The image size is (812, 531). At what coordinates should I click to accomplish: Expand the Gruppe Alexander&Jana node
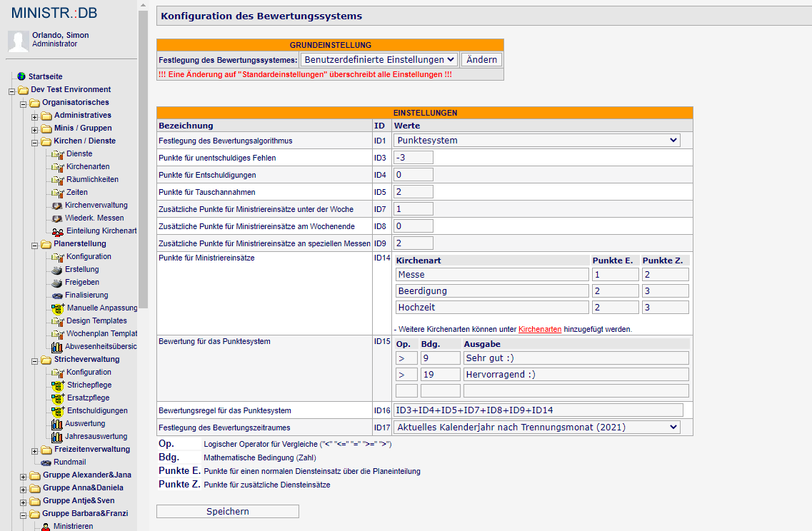pos(24,477)
